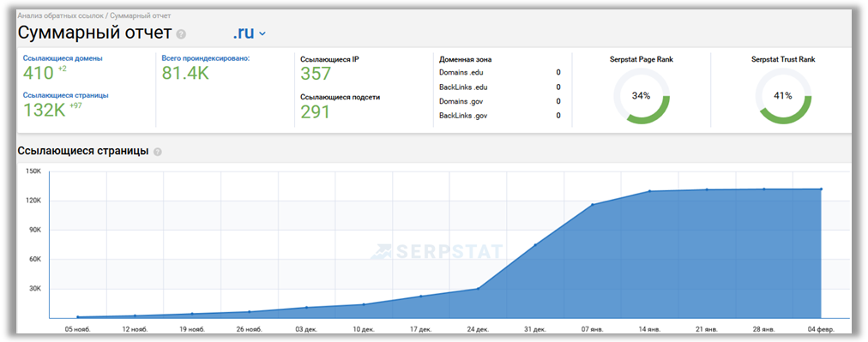
Task: Click the Domains .edu row
Action: tap(500, 73)
